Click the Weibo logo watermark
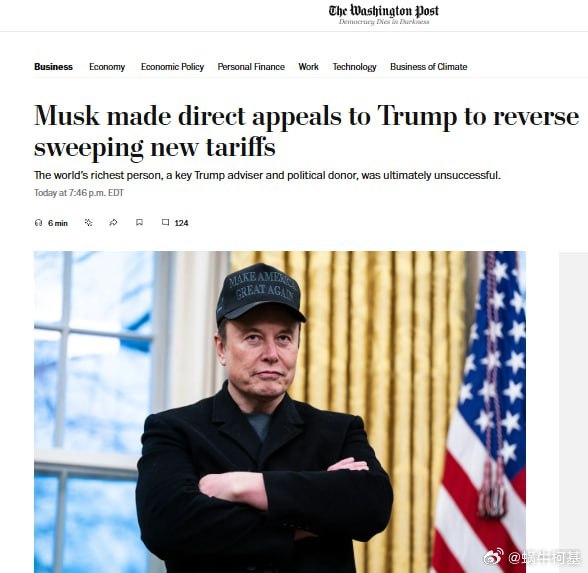This screenshot has width=588, height=573. [x=494, y=558]
